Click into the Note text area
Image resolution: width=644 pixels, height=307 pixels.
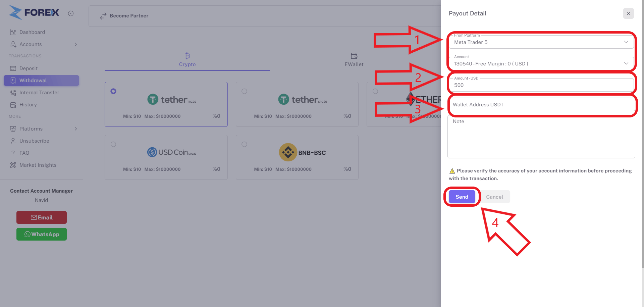coord(541,137)
